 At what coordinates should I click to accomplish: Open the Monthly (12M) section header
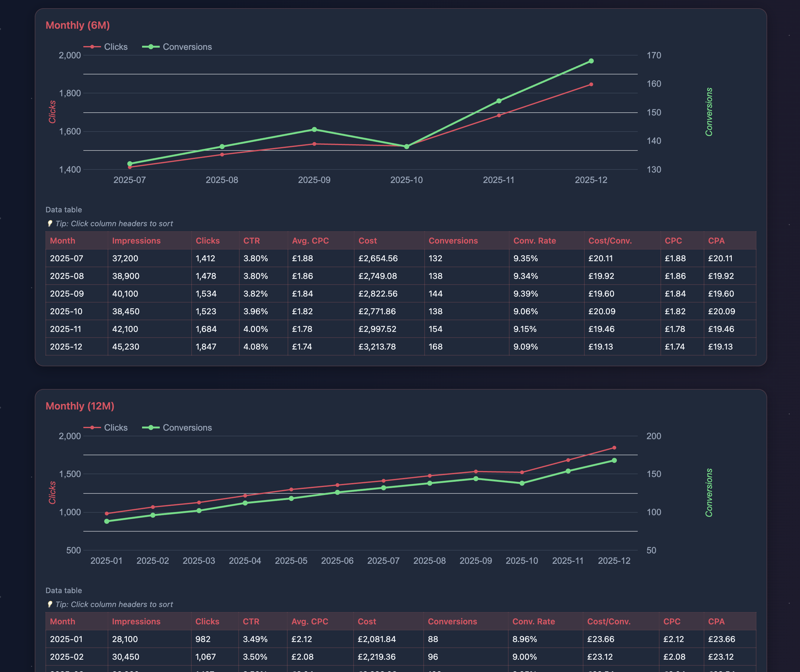coord(80,406)
